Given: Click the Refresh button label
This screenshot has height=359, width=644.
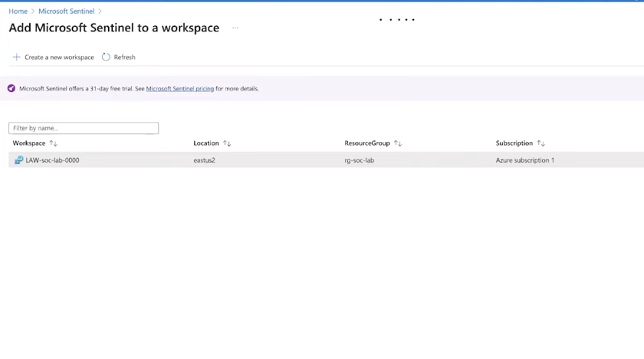Looking at the screenshot, I should [124, 57].
